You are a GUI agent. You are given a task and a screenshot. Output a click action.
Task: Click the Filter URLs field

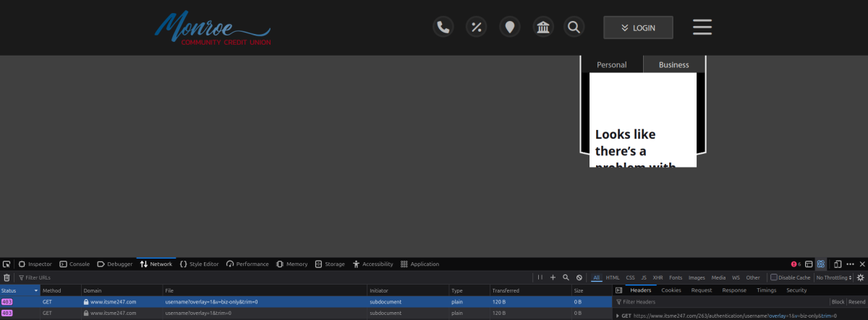[275, 277]
